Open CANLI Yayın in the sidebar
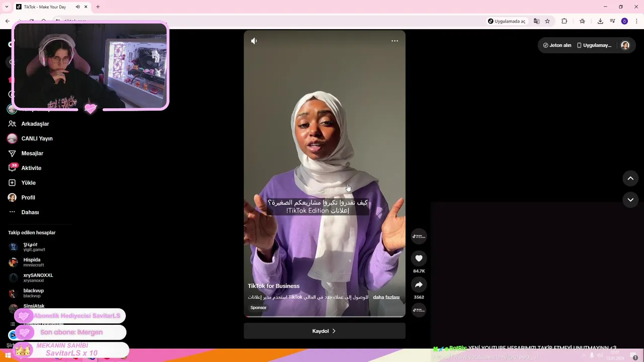Screen dimensions: 644x362 tap(37, 138)
